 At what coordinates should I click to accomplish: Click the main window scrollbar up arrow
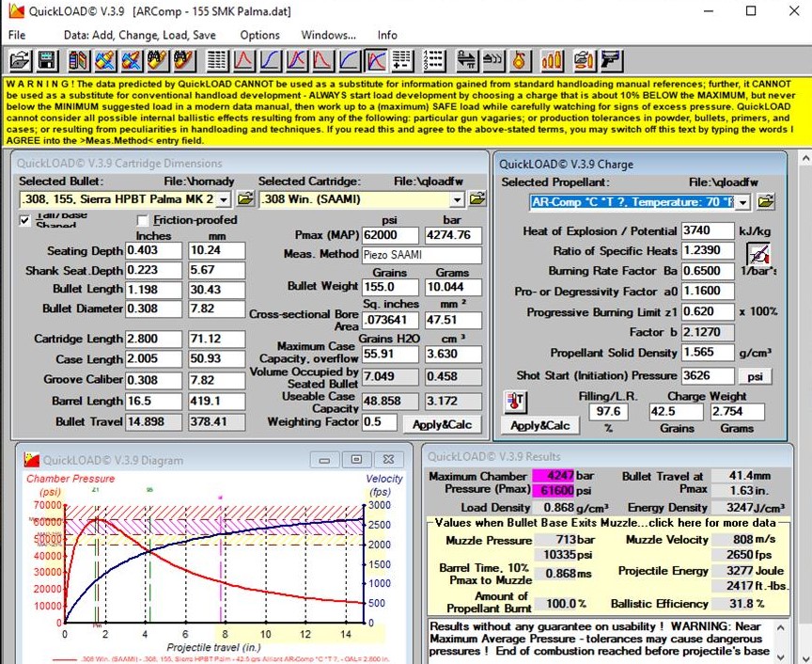pos(805,158)
